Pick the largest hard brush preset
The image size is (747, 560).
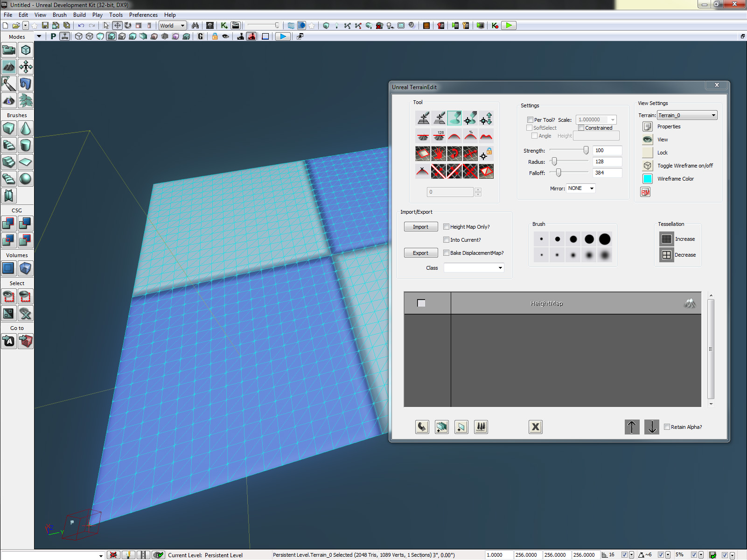605,239
